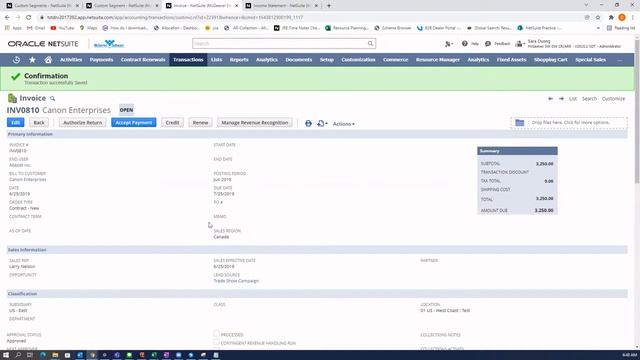Click the Search link near Customize

click(x=589, y=99)
